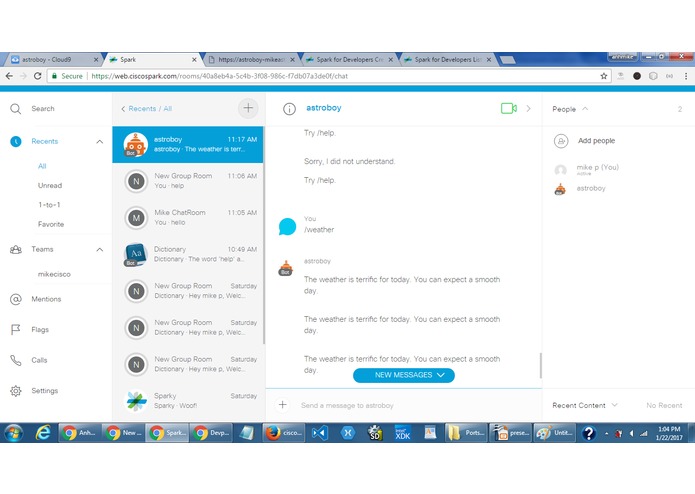Click mike p (You) in People list
Screen dimensions: 695x494
point(597,167)
